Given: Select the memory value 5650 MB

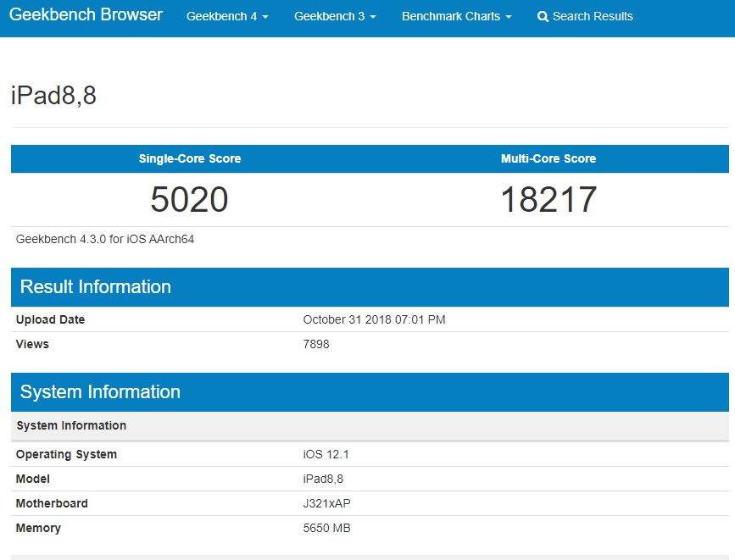Looking at the screenshot, I should (x=326, y=528).
